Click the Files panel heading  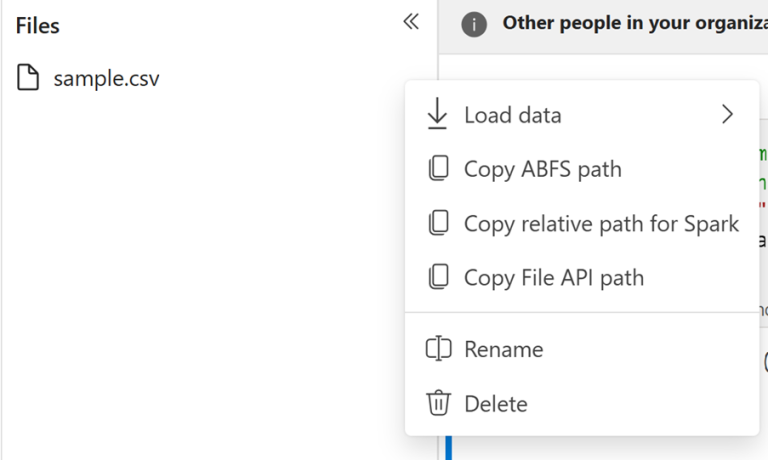click(37, 25)
